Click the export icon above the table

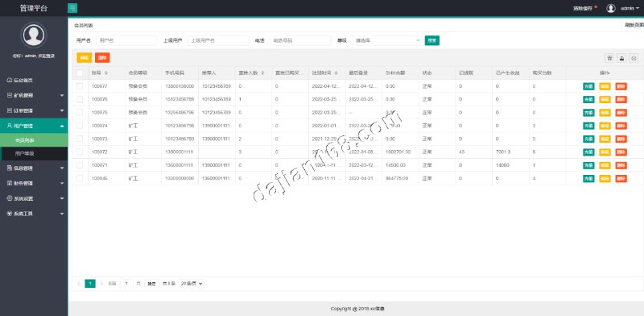click(621, 58)
